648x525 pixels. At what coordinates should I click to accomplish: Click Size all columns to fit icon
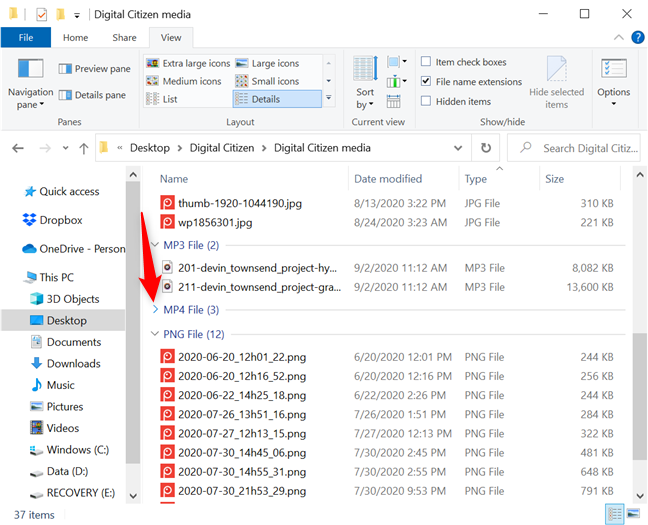click(x=393, y=101)
